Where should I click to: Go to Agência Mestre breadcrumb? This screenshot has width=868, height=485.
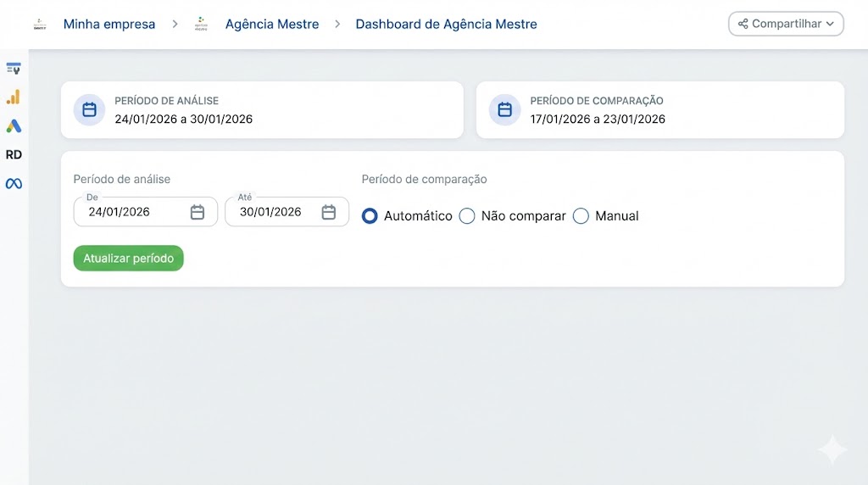tap(272, 25)
